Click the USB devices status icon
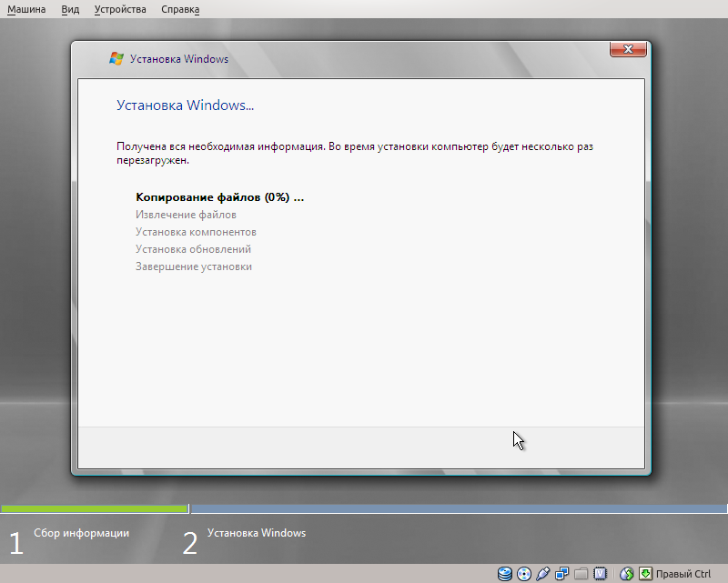728x583 pixels. 542,573
